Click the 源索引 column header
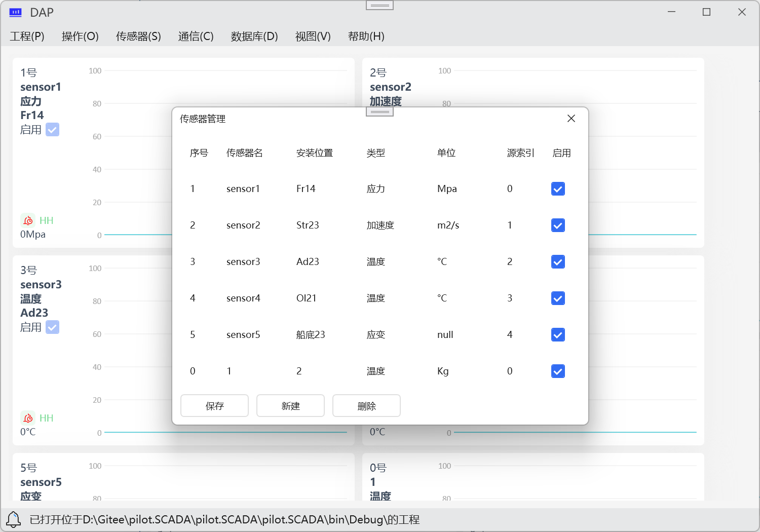Image resolution: width=760 pixels, height=532 pixels. (x=521, y=153)
